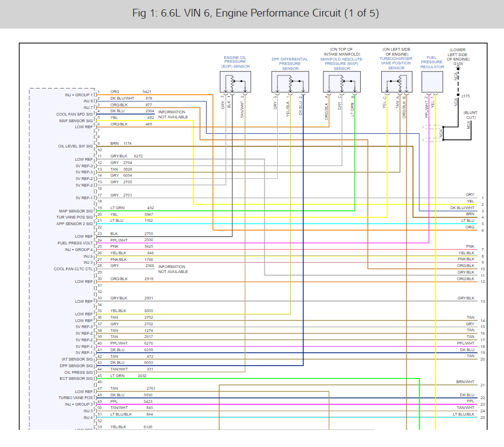Click the 'MANIFOLD ABSOLUTE PRESSURE (MAP) SENSOR' label

point(342,64)
